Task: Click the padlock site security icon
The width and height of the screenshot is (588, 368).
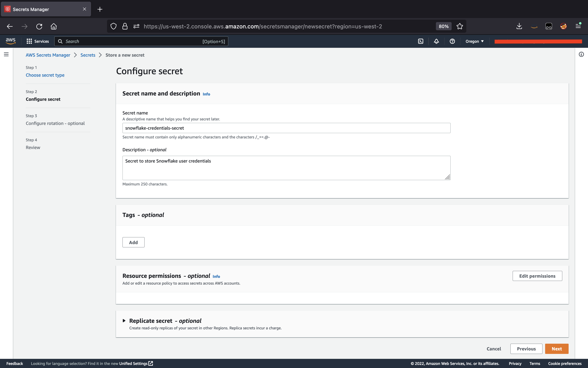Action: 125,26
